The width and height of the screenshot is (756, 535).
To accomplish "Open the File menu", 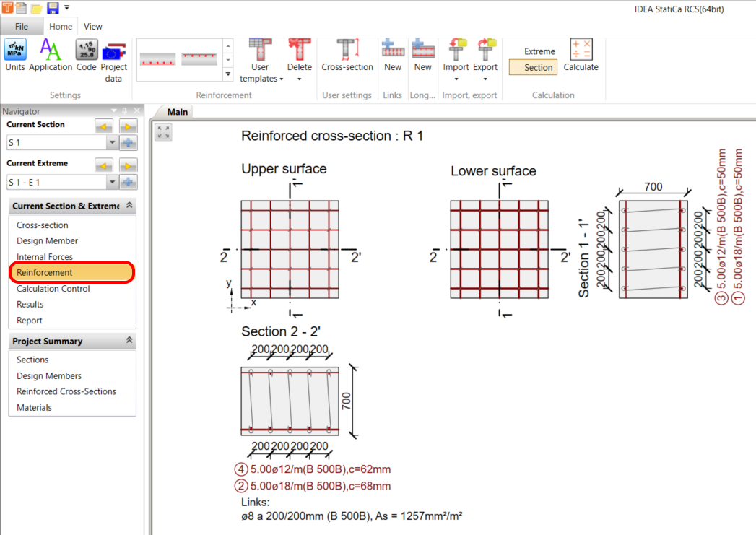I will (x=22, y=26).
